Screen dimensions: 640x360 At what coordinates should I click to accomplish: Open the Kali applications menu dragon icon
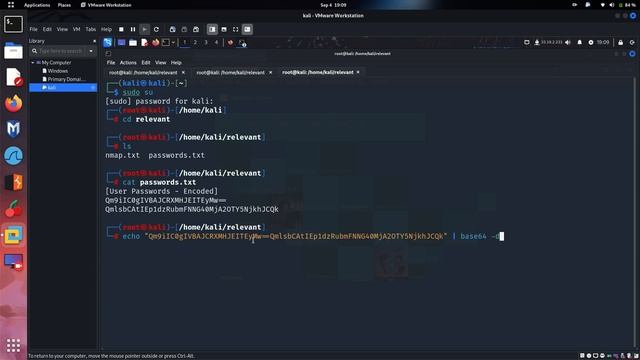click(x=108, y=42)
